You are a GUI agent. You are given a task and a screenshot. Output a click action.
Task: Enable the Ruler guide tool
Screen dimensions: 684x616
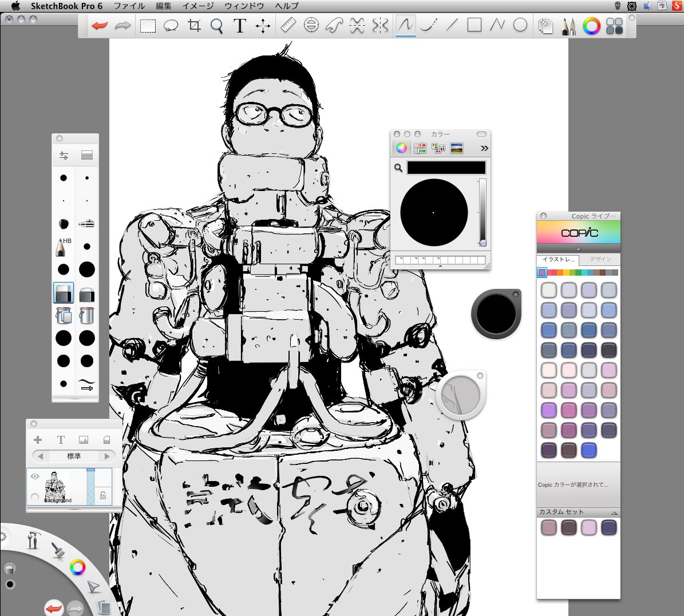click(x=288, y=25)
